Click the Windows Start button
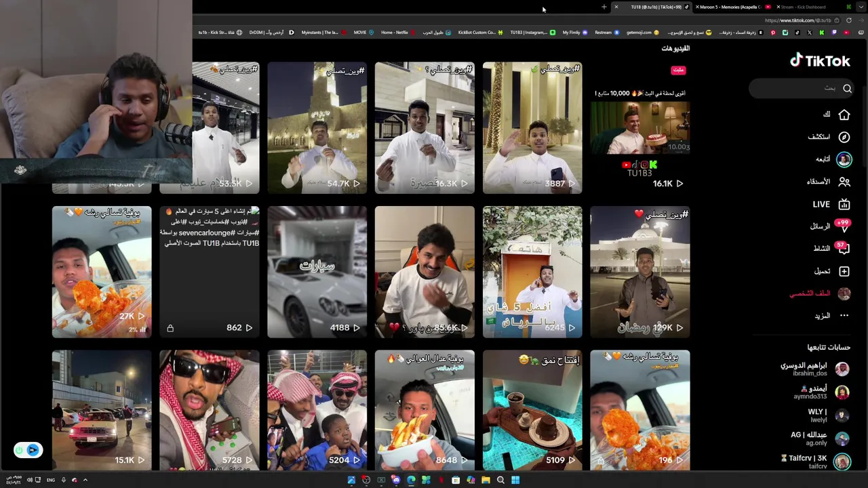This screenshot has width=868, height=488. [x=515, y=480]
